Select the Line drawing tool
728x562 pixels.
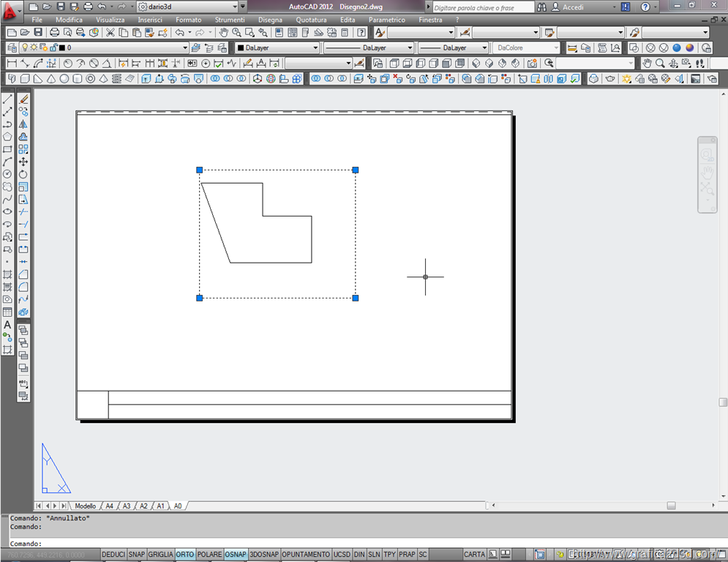pos(7,100)
